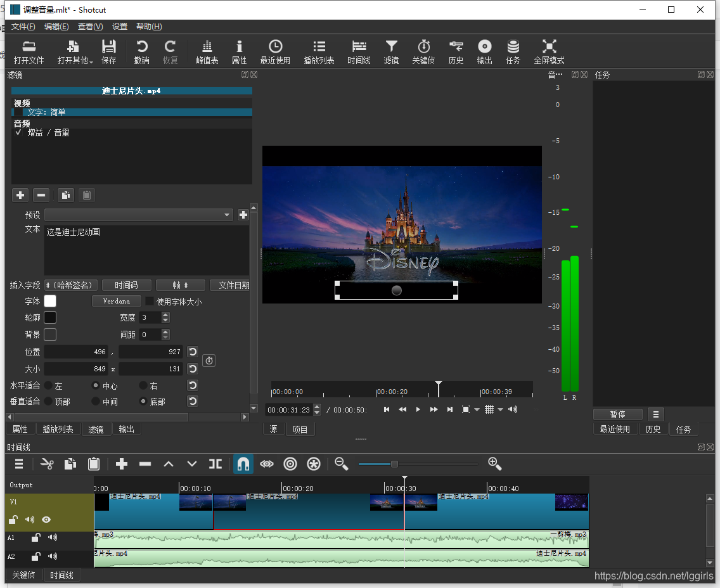Click the Verdana font button
Screen dimensions: 720x588
pyautogui.click(x=116, y=301)
